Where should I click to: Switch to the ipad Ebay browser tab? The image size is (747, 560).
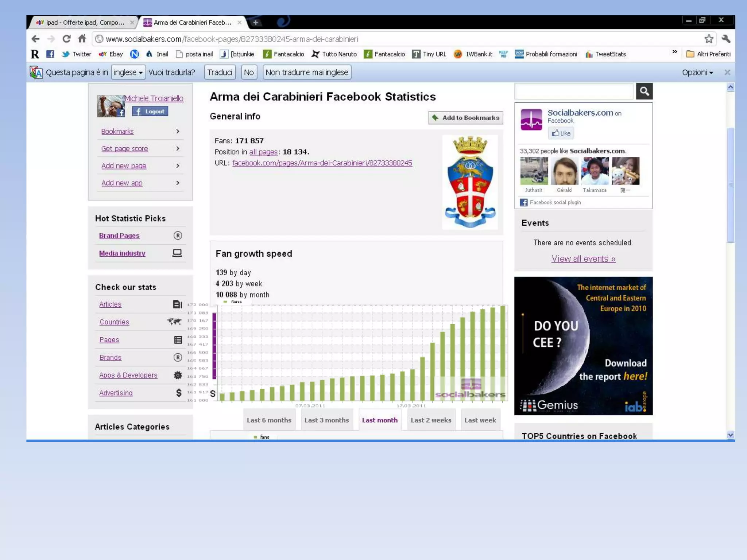(x=85, y=23)
